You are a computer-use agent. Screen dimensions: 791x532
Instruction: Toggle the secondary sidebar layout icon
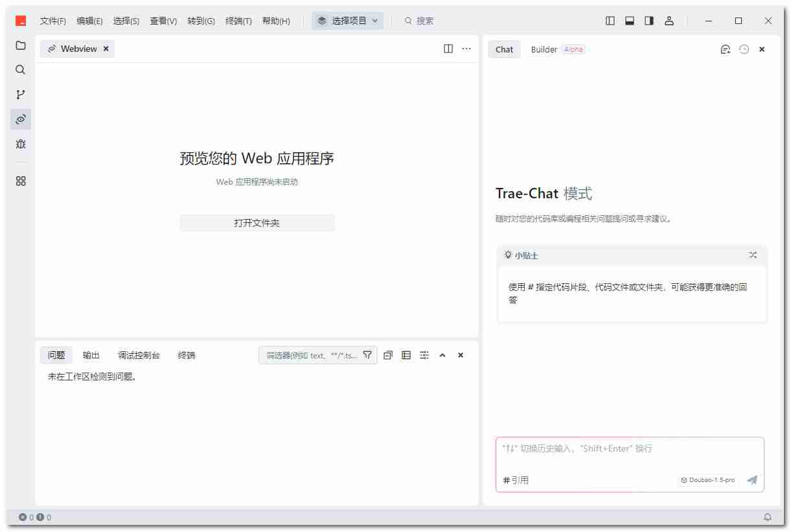[x=648, y=21]
